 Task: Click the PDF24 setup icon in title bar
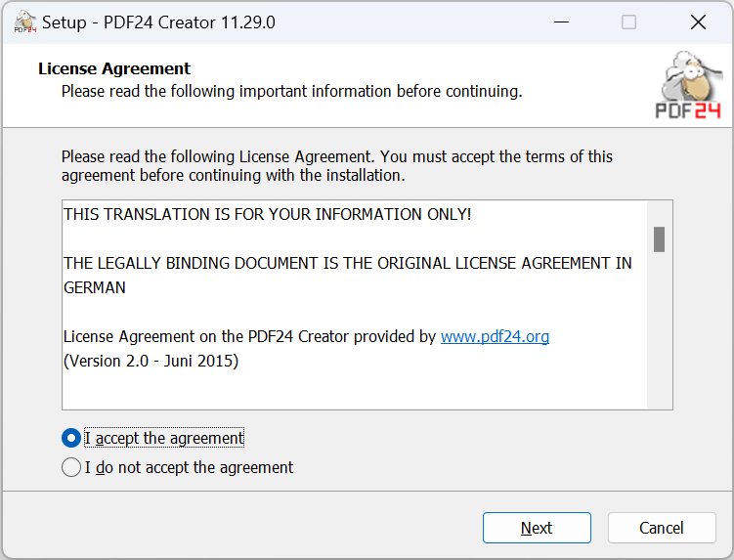pyautogui.click(x=24, y=22)
